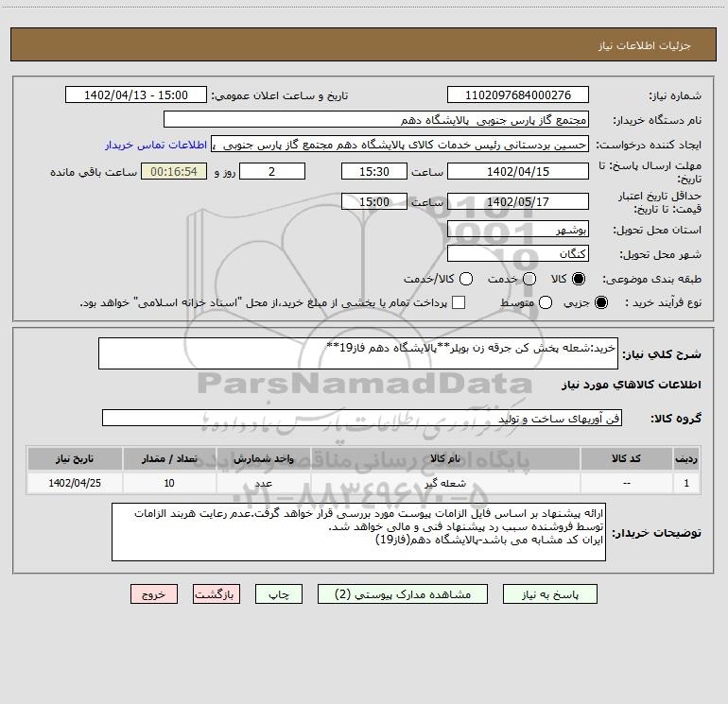Click the نام کالا column header

pyautogui.click(x=445, y=458)
